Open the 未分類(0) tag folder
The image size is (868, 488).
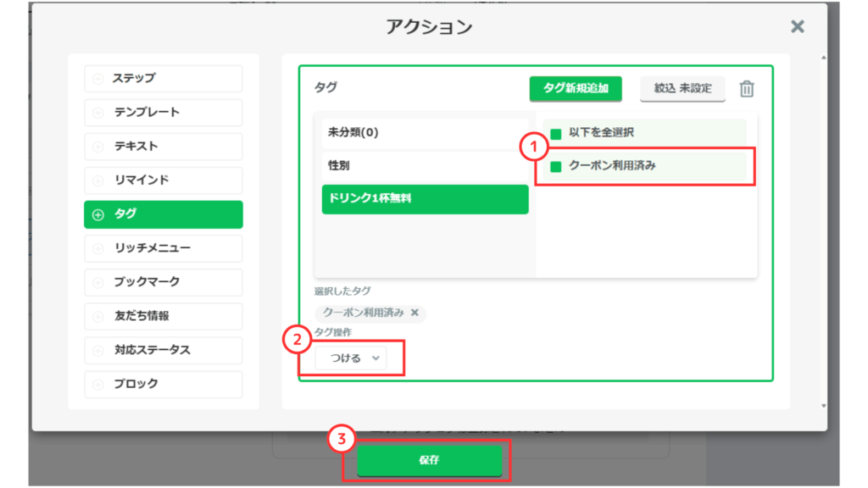click(425, 133)
